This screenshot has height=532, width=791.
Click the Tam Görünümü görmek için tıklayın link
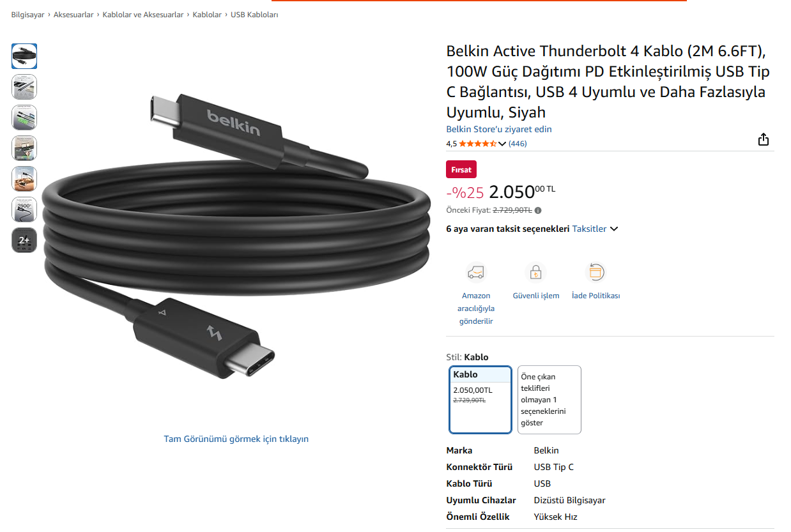(236, 439)
